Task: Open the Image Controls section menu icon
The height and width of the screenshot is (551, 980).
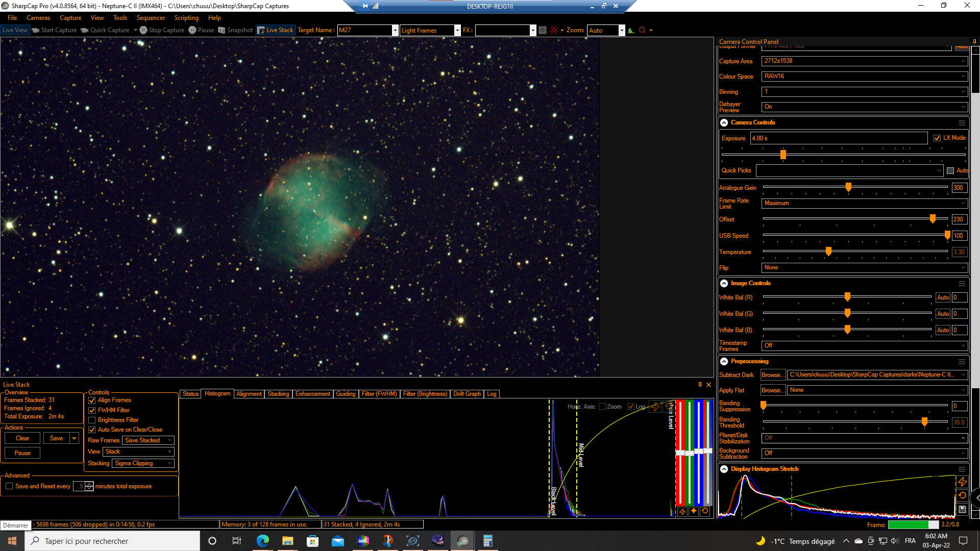Action: pos(962,284)
